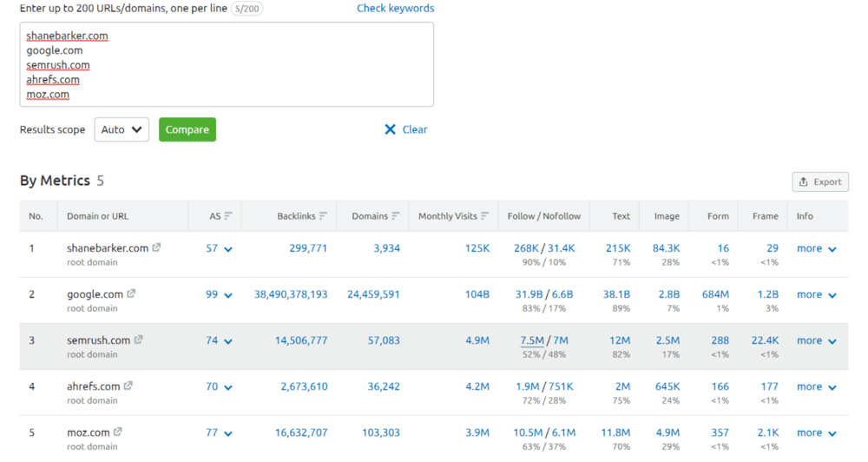
Task: Click the Export upload icon
Action: tap(803, 181)
